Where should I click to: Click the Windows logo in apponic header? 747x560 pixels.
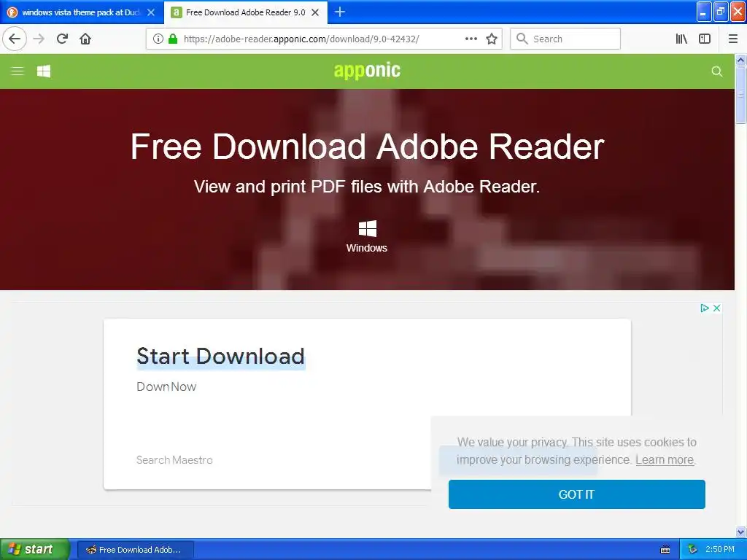click(x=44, y=71)
